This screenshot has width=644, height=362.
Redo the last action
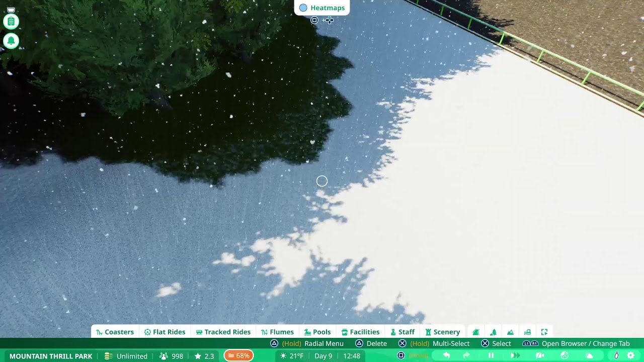(466, 355)
